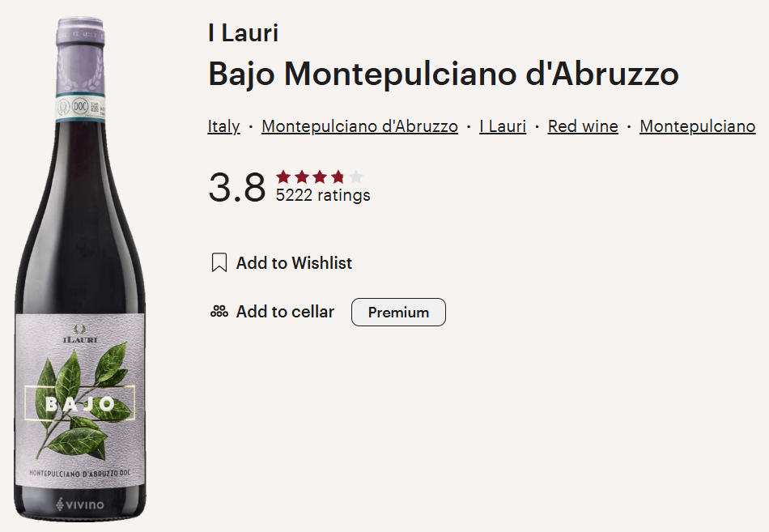769x532 pixels.
Task: Follow the underlined I Lauri winery link
Action: [x=503, y=126]
